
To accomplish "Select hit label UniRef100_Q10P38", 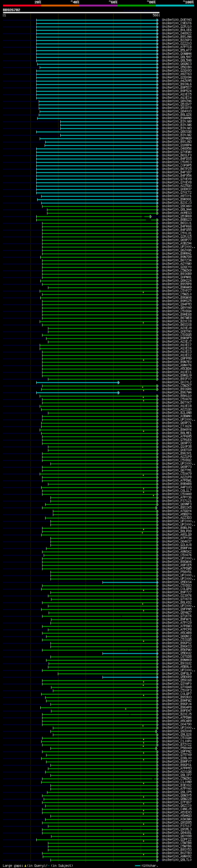I will pyautogui.click(x=177, y=446).
